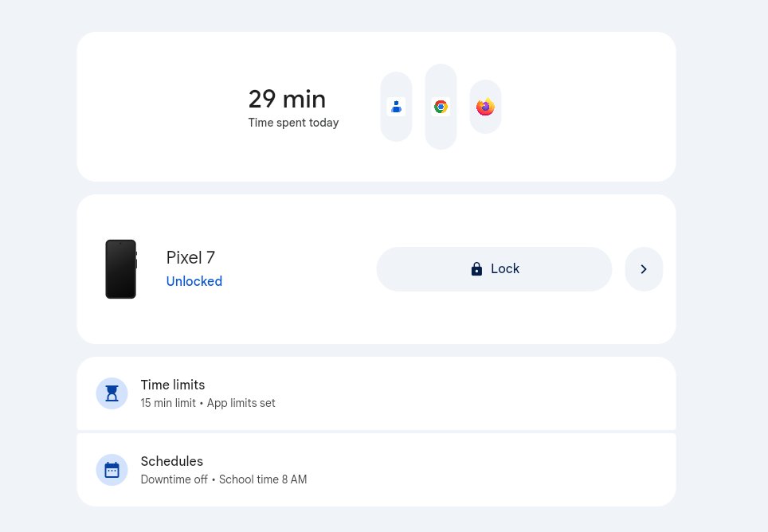The height and width of the screenshot is (532, 768).
Task: Click the calendar icon next to Schedules
Action: pyautogui.click(x=112, y=469)
